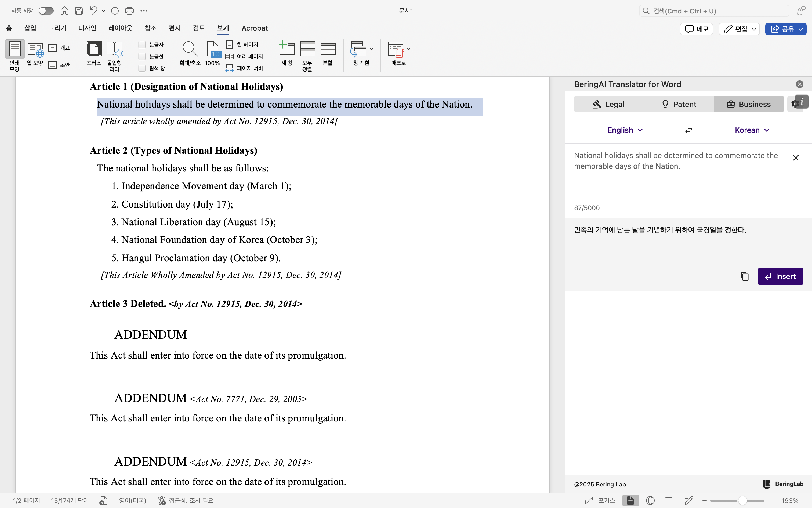Select the Legal translation mode
Image resolution: width=812 pixels, height=508 pixels.
608,104
